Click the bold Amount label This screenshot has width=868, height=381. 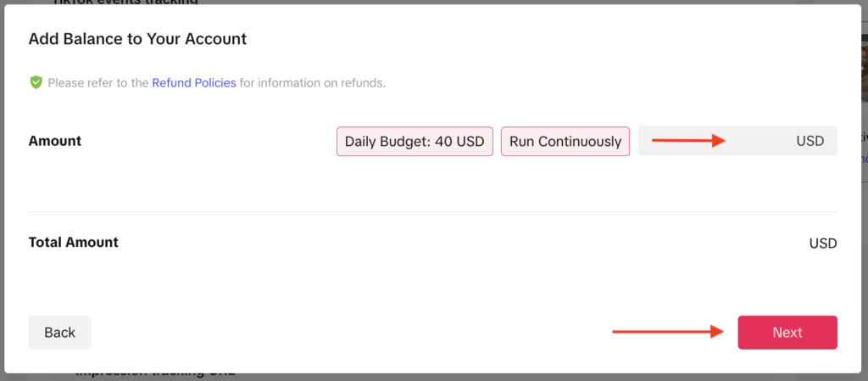[x=55, y=141]
